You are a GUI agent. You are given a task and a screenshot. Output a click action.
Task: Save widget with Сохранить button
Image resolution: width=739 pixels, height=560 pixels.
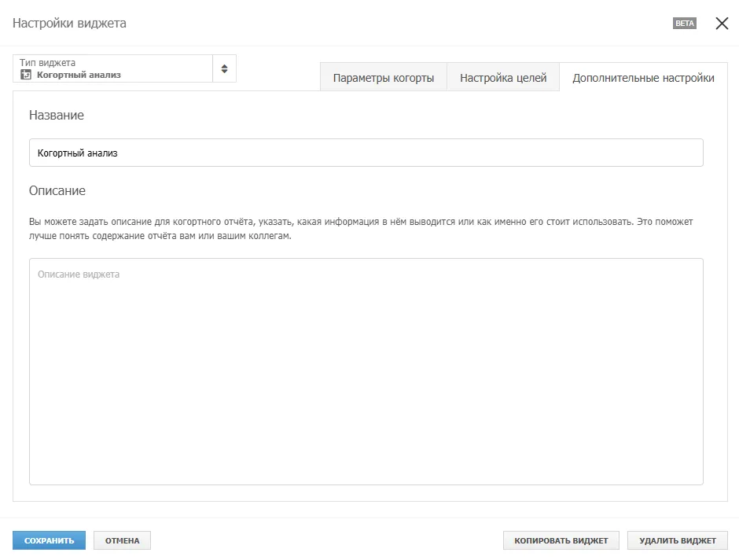pyautogui.click(x=49, y=540)
